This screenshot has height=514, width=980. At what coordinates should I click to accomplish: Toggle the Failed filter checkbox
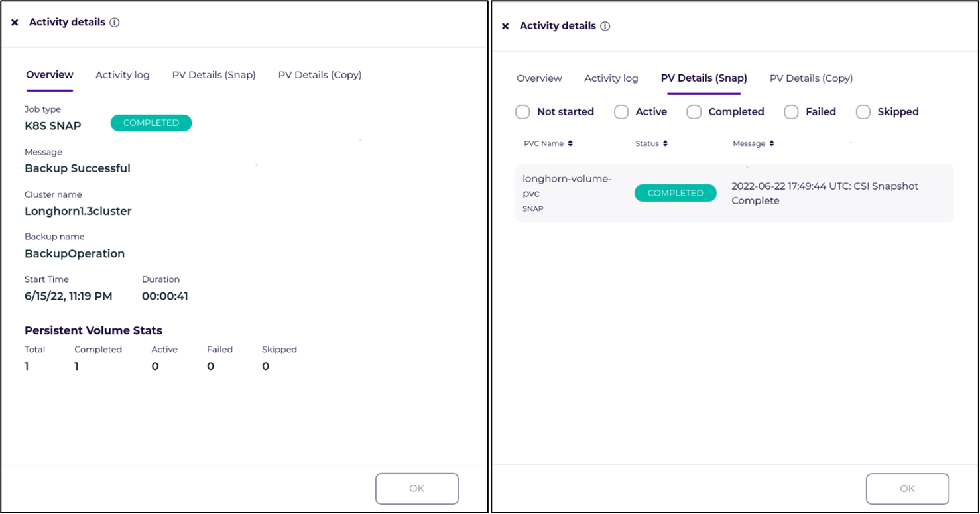click(x=791, y=112)
